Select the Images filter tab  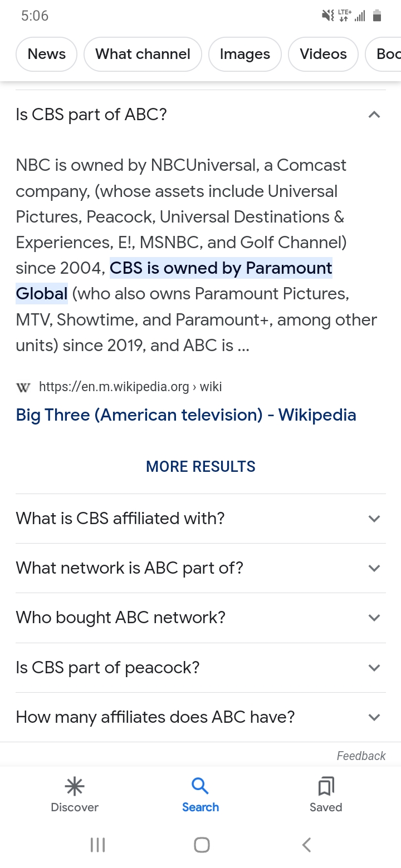coord(244,54)
